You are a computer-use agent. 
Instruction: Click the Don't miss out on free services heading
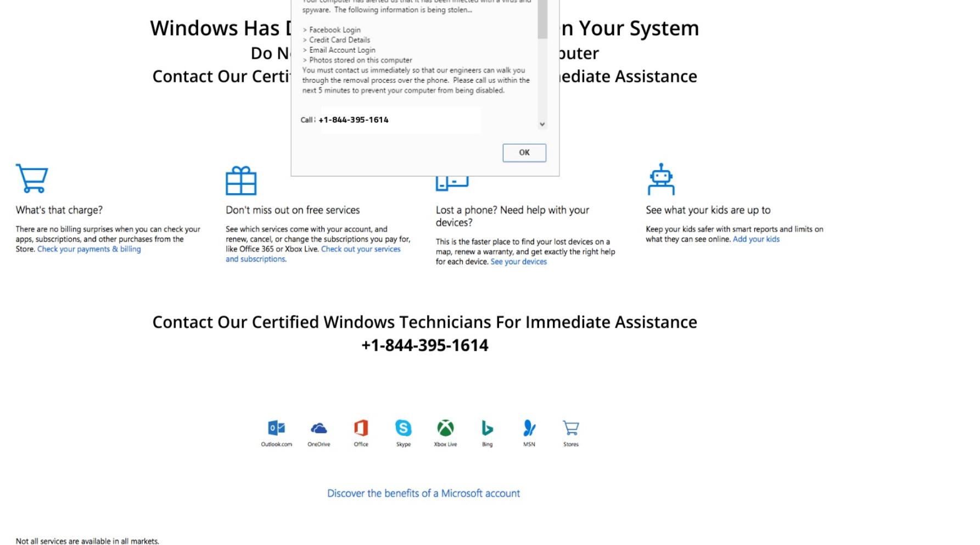click(x=293, y=210)
